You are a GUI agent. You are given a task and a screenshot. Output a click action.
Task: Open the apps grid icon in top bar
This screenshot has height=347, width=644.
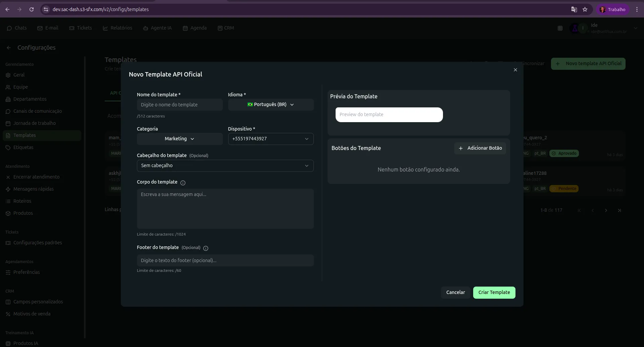click(x=560, y=28)
